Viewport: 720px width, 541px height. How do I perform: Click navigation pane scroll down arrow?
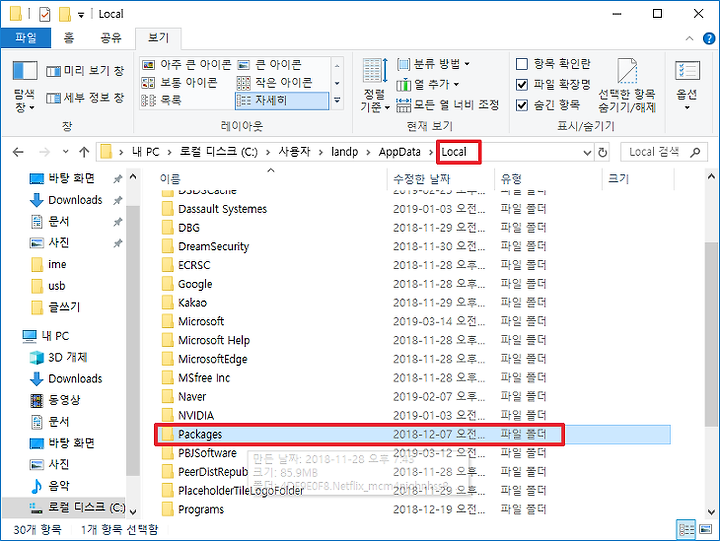[x=133, y=511]
